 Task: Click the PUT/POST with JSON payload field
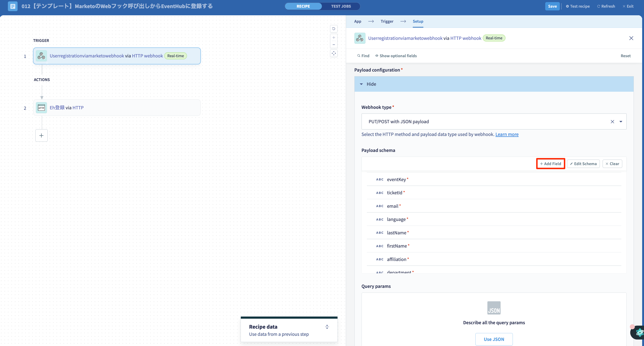point(494,122)
